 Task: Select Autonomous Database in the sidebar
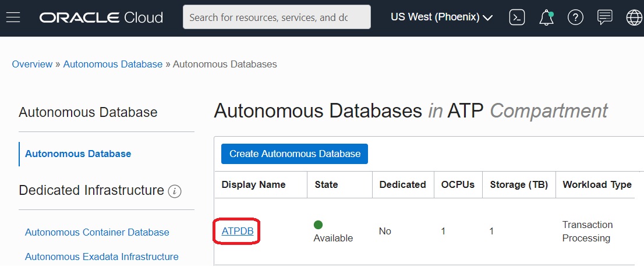(x=78, y=154)
